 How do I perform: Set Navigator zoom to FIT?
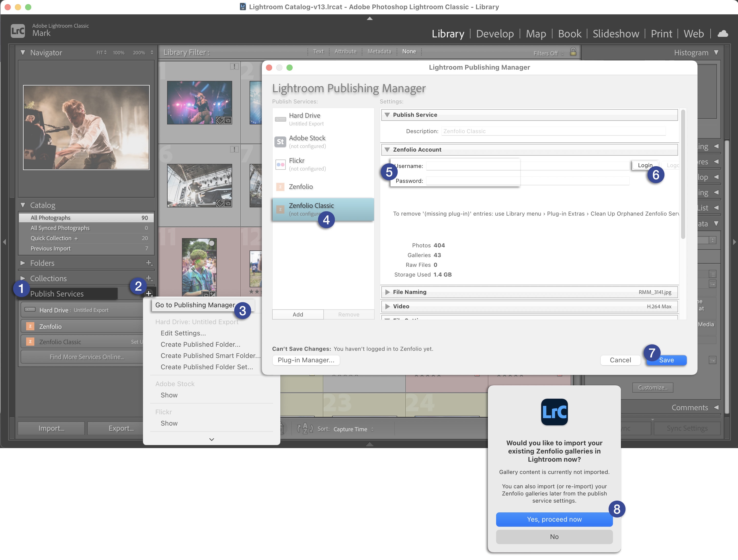tap(101, 53)
